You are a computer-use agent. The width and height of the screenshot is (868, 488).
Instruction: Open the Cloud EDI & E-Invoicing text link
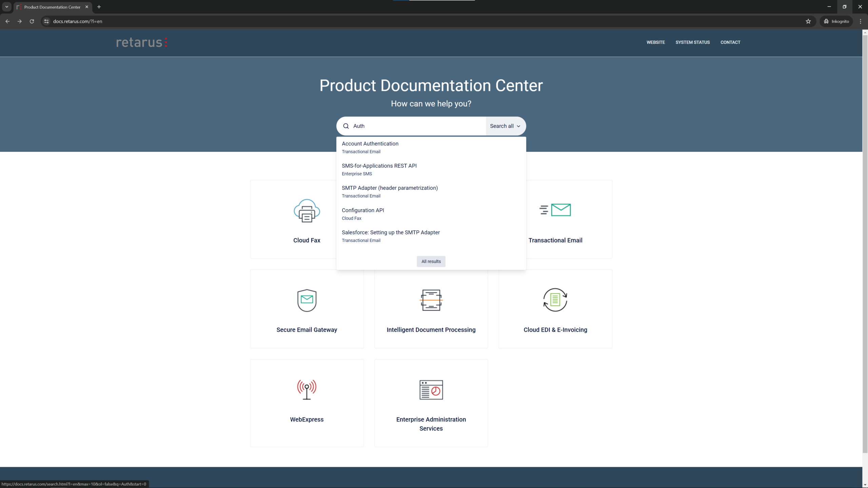pyautogui.click(x=555, y=330)
